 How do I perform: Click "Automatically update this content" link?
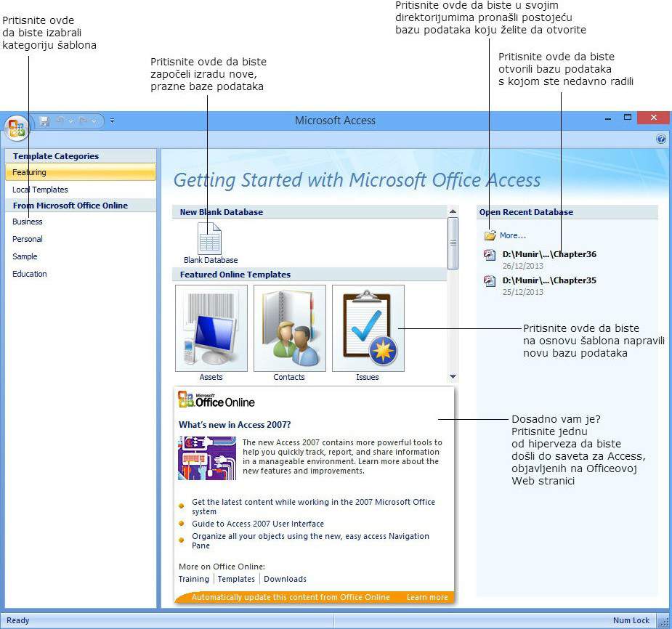[x=291, y=597]
